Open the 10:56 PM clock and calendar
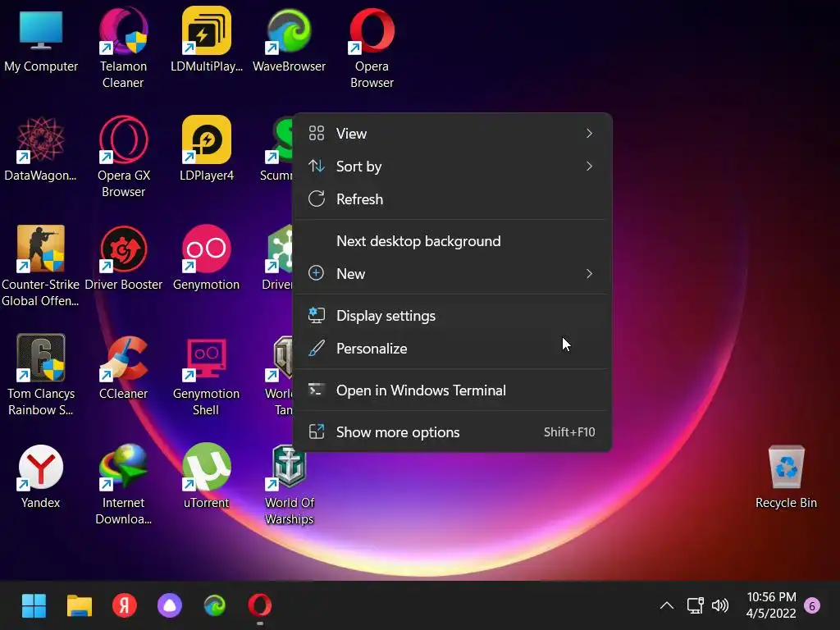This screenshot has width=840, height=630. click(x=771, y=605)
